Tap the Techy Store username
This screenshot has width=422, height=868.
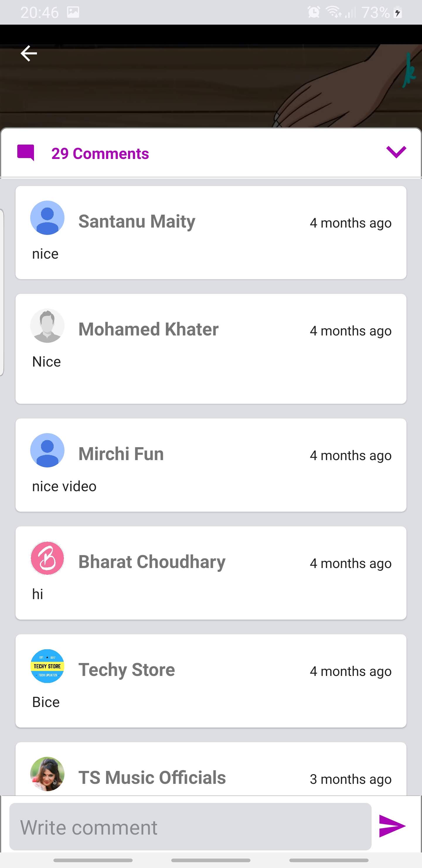[x=127, y=669]
